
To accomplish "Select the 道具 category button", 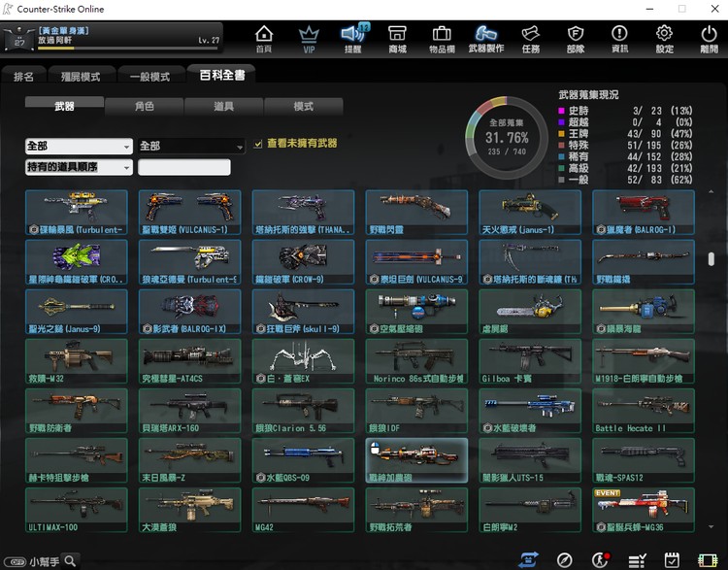I will coord(223,106).
